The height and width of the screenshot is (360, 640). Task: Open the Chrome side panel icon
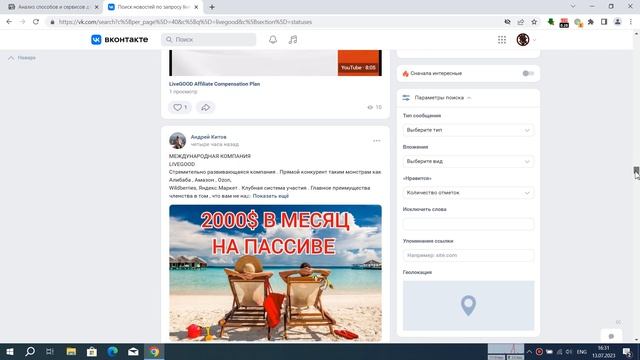pyautogui.click(x=604, y=22)
